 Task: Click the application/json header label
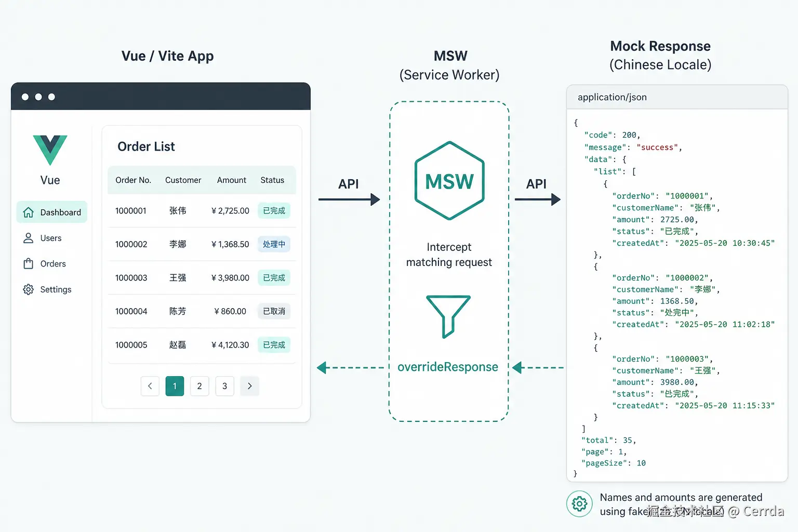[x=612, y=97]
